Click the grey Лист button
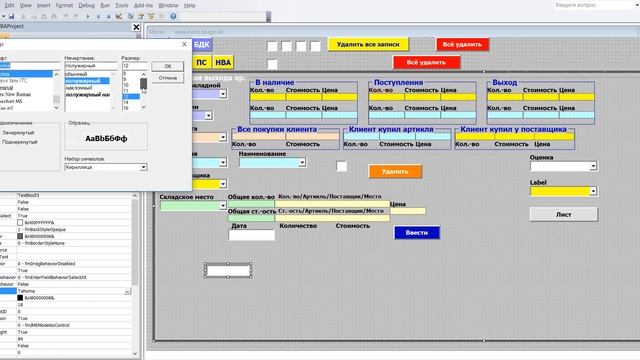Screen dimensions: 640x360 coord(564,214)
